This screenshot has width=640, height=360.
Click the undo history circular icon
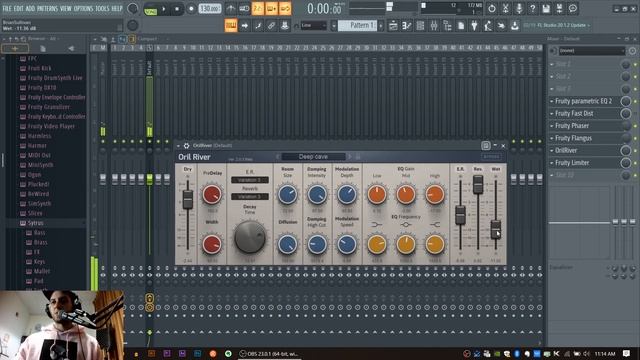coord(492,8)
